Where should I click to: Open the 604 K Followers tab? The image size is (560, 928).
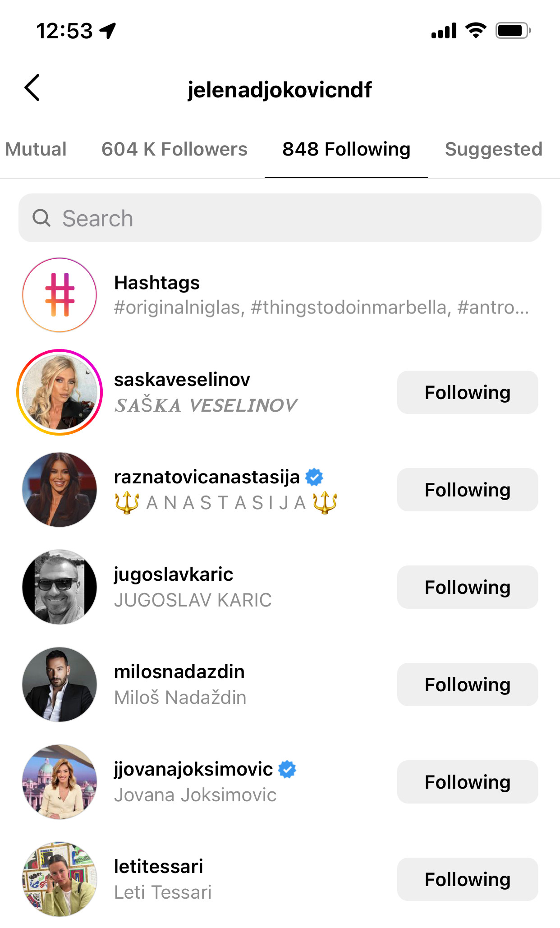click(x=174, y=149)
